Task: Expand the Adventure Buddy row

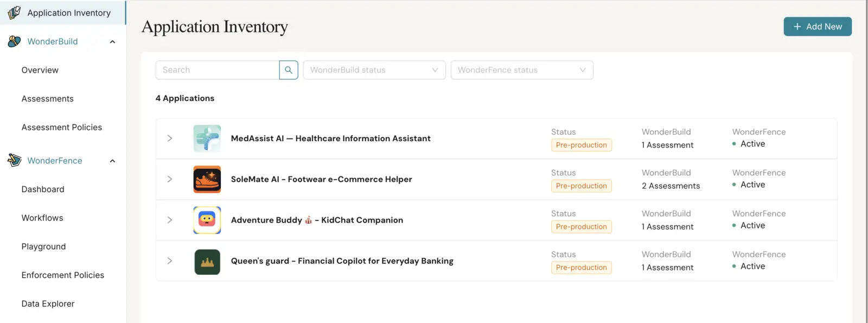Action: [170, 220]
